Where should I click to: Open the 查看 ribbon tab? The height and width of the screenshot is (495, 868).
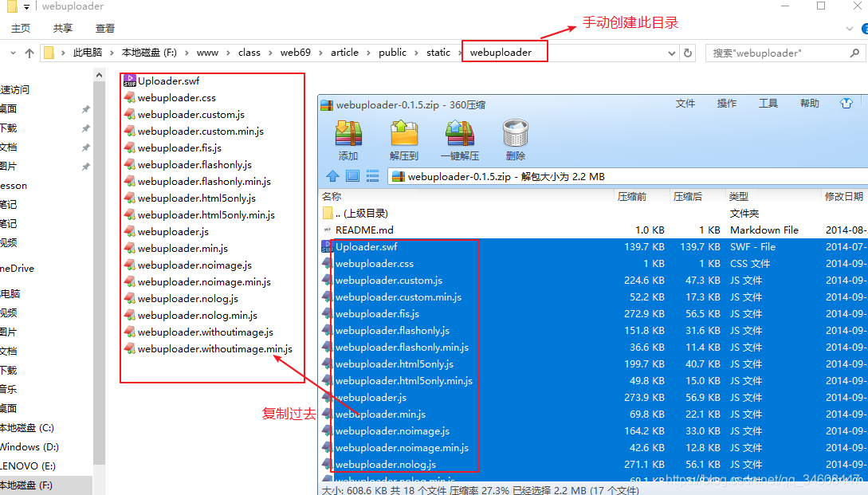104,28
